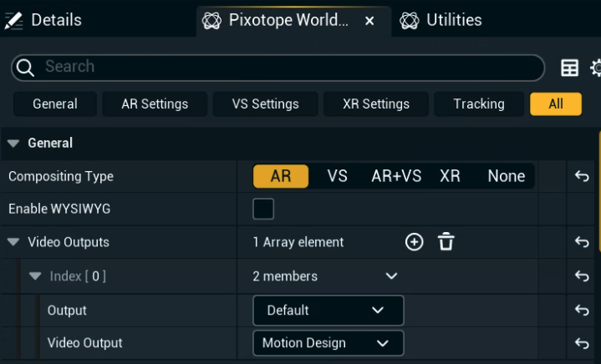Open the Output dropdown showing Default
Image resolution: width=601 pixels, height=364 pixels.
[x=328, y=310]
